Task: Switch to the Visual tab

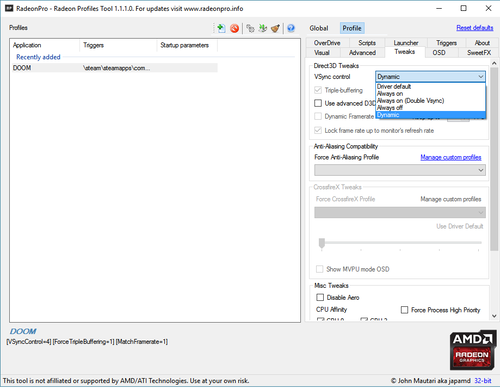Action: pyautogui.click(x=322, y=53)
